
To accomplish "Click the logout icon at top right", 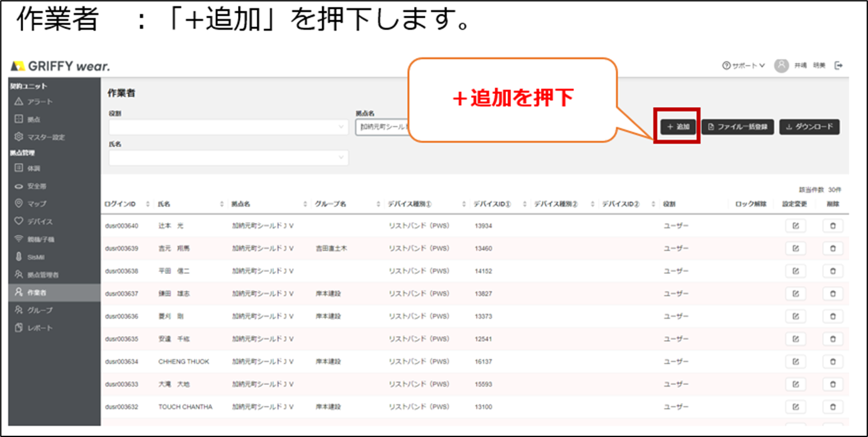I will pos(838,65).
